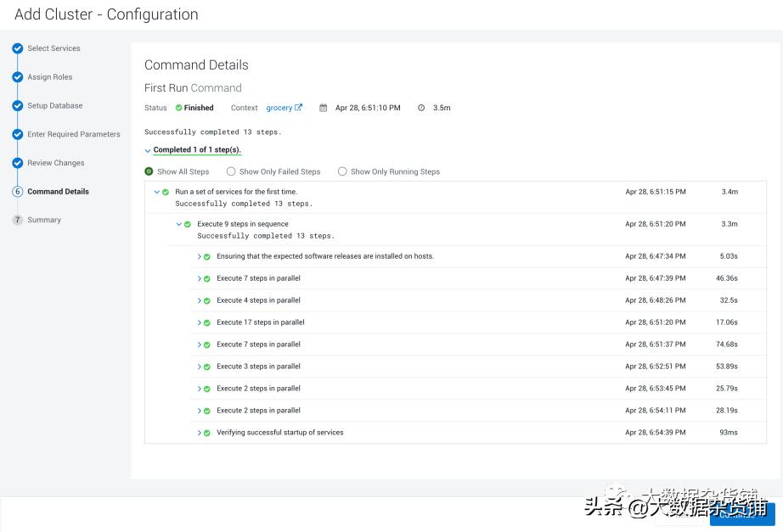
Task: Click the Assign Roles checkmark icon in sidebar
Action: tap(18, 77)
